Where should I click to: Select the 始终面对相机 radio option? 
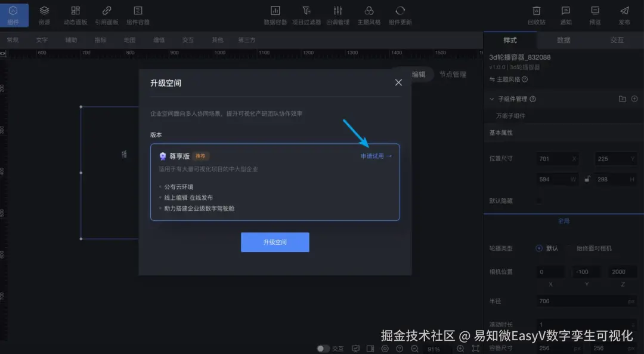click(x=571, y=248)
